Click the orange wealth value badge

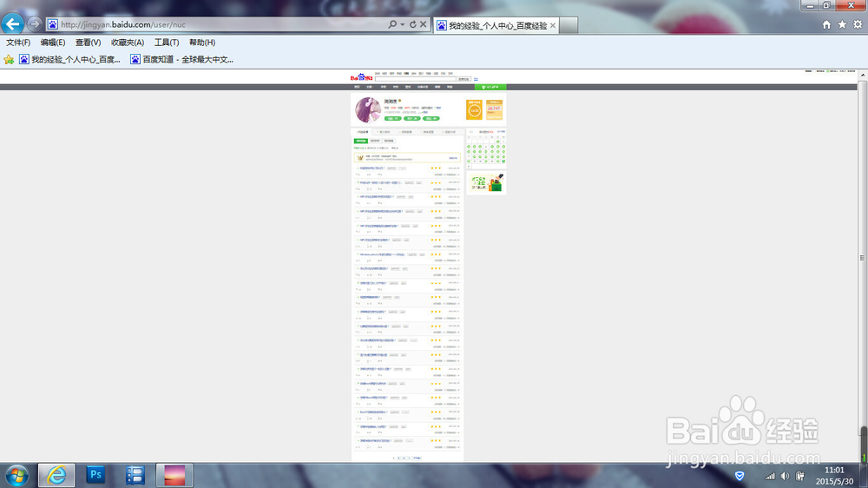pyautogui.click(x=494, y=110)
